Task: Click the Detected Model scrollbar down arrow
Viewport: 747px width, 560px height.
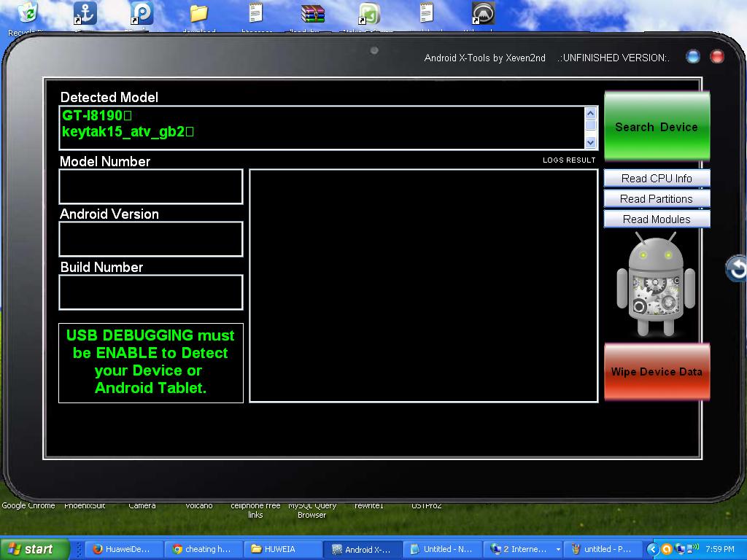Action: coord(591,142)
